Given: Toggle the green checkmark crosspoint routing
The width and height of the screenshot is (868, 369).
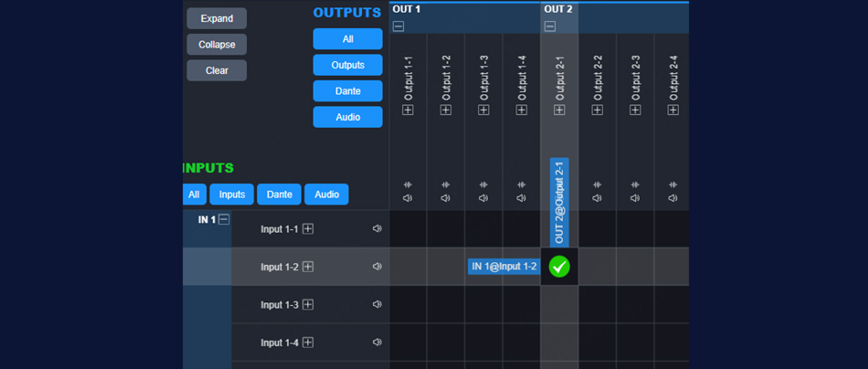Looking at the screenshot, I should (559, 267).
